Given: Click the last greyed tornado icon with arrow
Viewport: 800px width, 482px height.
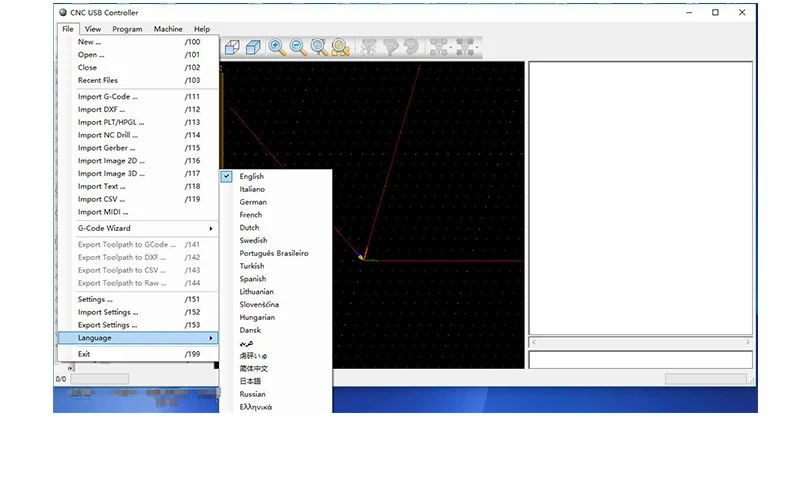Looking at the screenshot, I should coord(466,47).
